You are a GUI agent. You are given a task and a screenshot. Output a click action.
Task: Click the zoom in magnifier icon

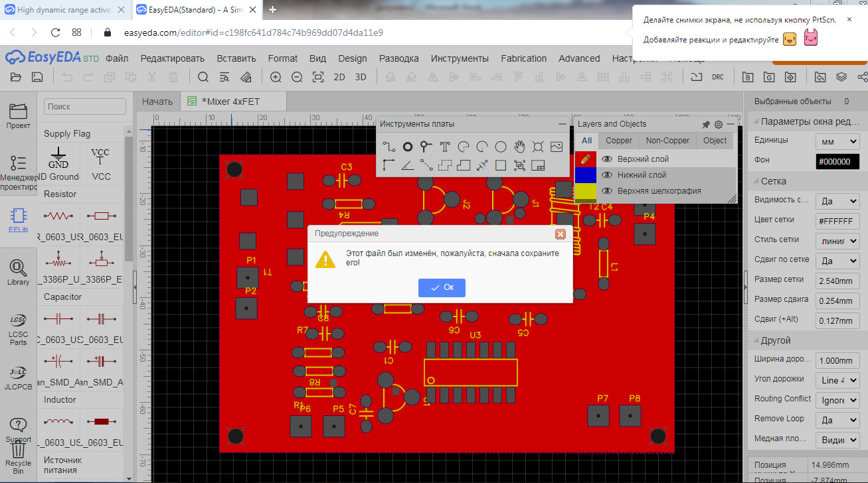tap(276, 77)
